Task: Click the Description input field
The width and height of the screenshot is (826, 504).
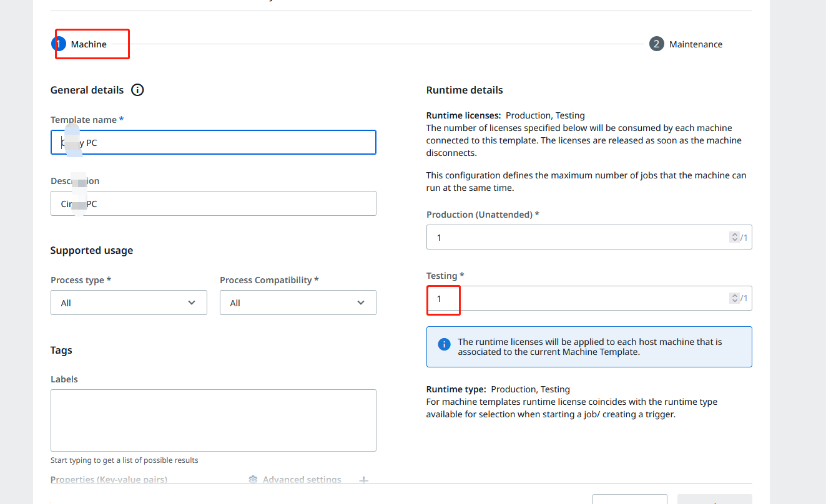Action: pos(214,203)
